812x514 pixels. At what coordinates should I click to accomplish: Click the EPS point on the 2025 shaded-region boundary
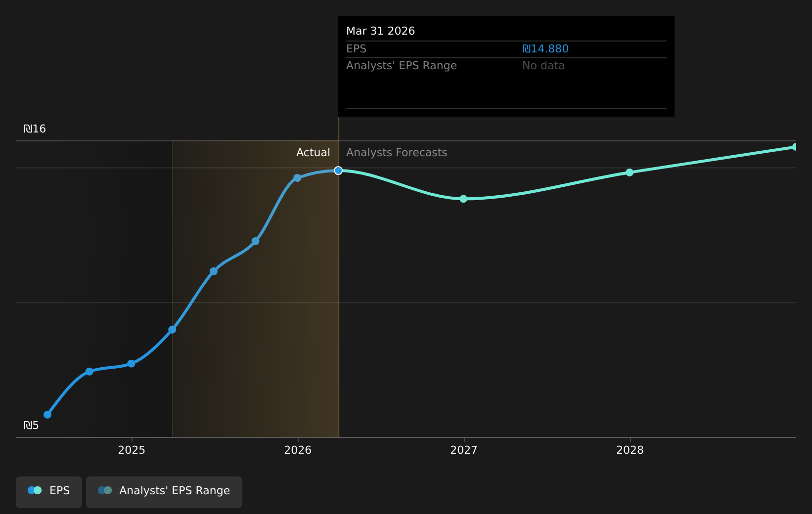click(172, 330)
